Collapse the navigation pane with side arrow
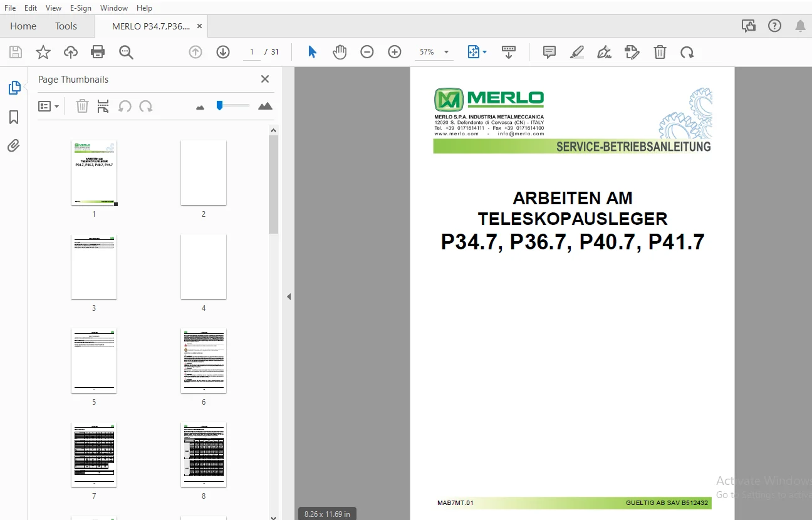Screen dimensions: 812x520 (289, 296)
